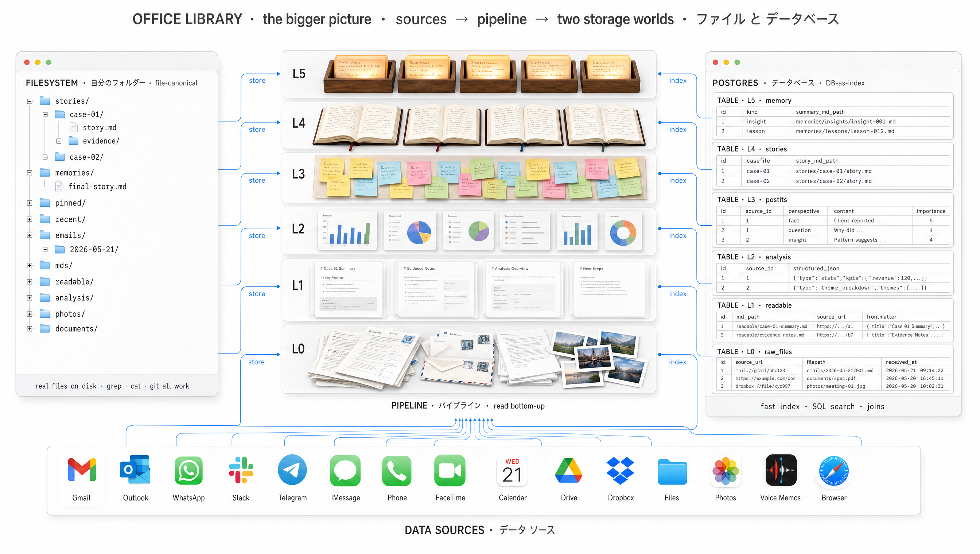The image size is (980, 554).
Task: Open the FaceTime camera icon
Action: pos(450,470)
